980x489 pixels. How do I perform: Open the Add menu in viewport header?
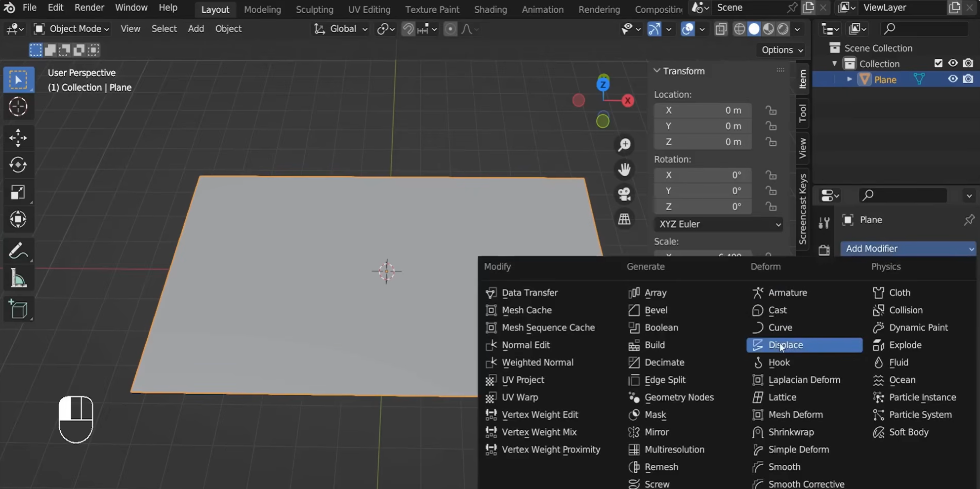(196, 29)
